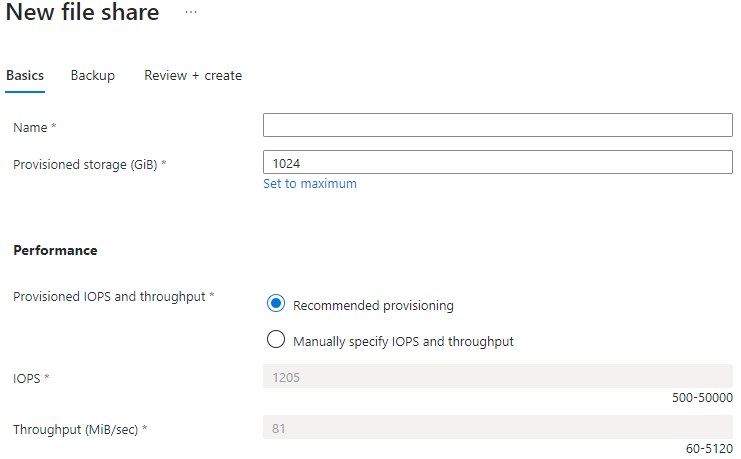
Task: Click the Provisioned IOPS and throughput label
Action: (110, 296)
